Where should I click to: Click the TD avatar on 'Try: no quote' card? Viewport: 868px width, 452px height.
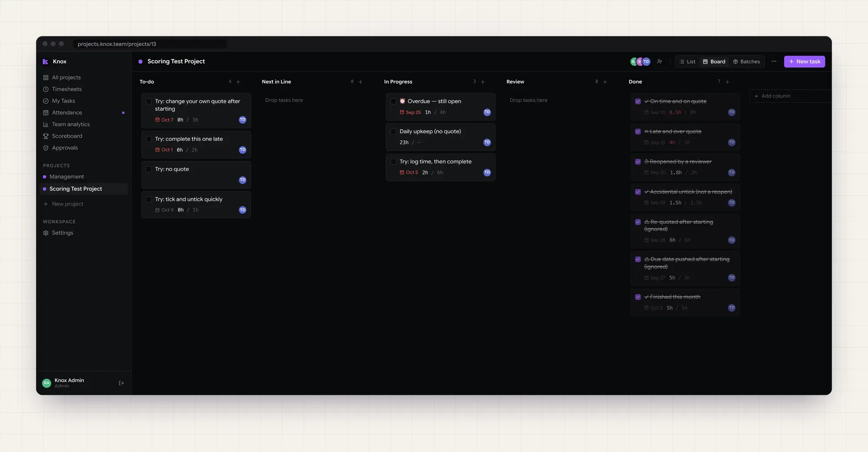click(243, 180)
